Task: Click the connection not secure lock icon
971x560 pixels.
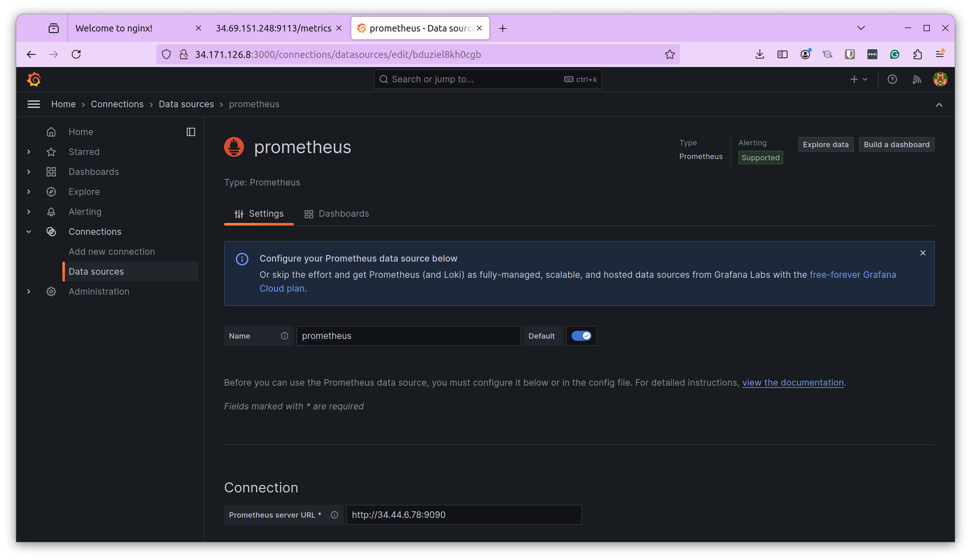Action: click(x=184, y=54)
